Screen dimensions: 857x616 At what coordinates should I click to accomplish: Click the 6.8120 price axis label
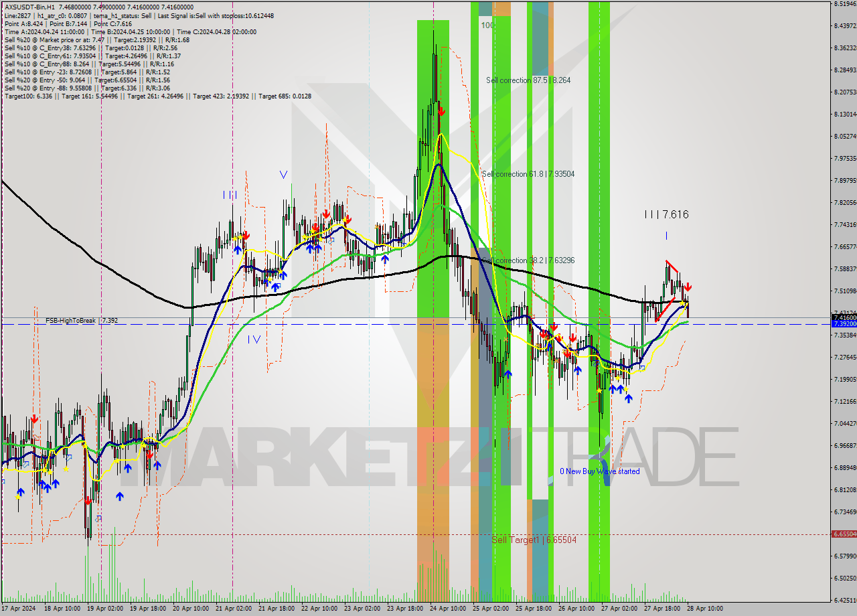point(845,489)
